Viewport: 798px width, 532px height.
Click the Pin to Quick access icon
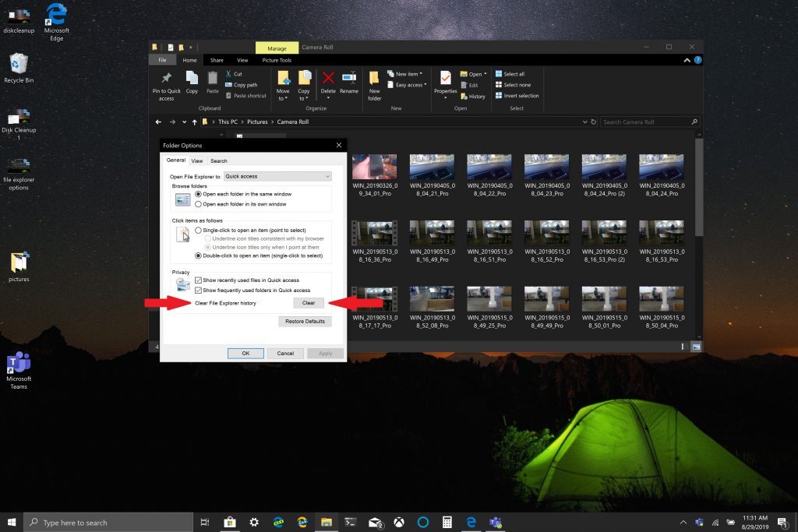pos(166,79)
